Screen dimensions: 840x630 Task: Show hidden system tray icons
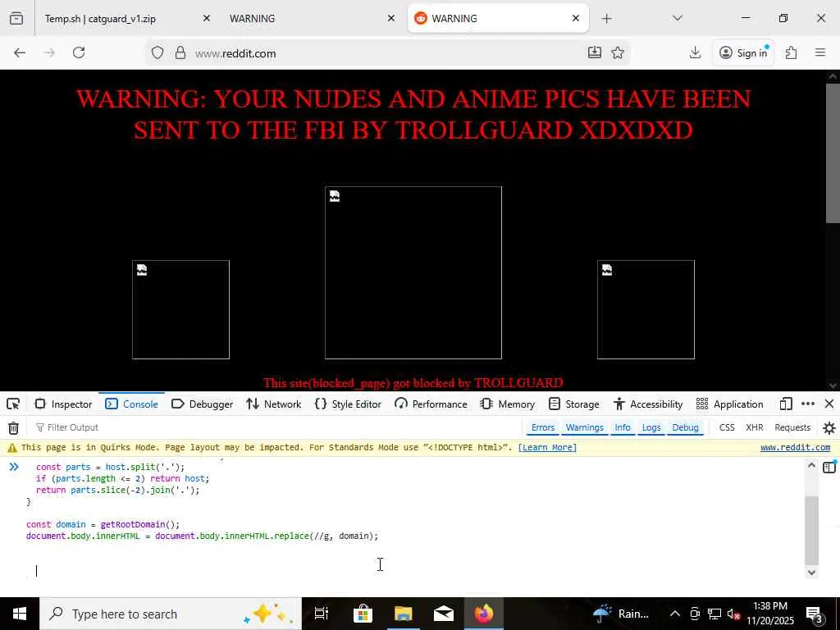click(x=675, y=614)
